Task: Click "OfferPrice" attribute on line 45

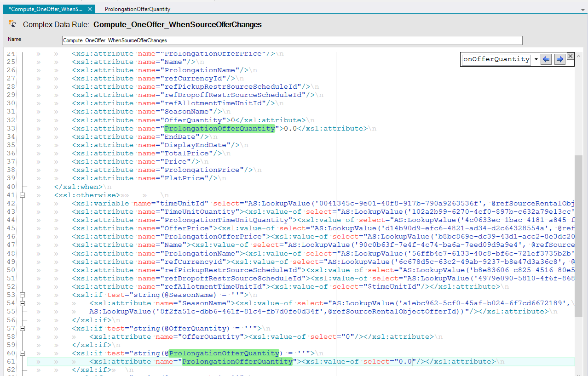Action: [x=186, y=228]
